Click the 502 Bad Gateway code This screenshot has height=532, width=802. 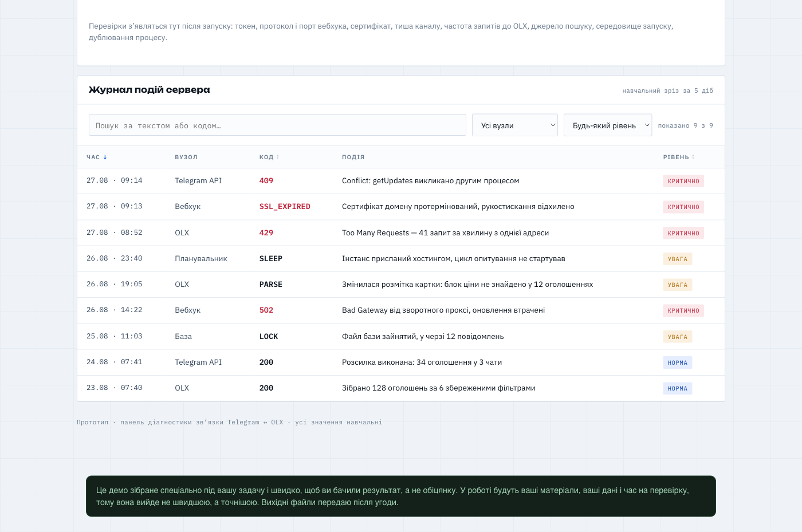coord(266,310)
